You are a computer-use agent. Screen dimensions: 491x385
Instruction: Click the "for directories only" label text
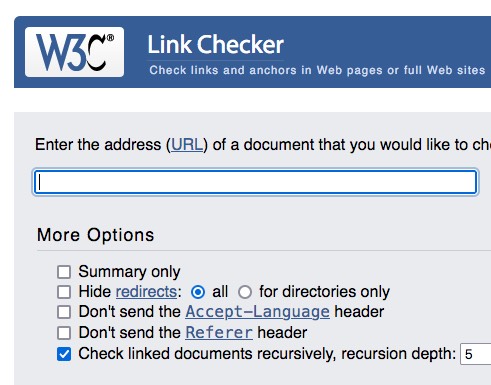tap(324, 292)
